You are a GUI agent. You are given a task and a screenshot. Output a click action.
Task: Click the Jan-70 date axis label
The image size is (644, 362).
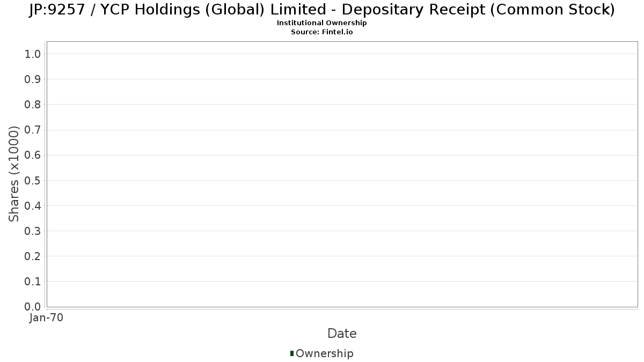click(x=47, y=318)
